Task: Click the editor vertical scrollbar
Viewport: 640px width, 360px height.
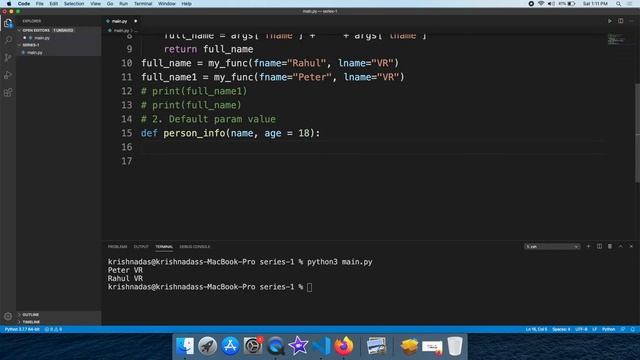Action: (637, 133)
